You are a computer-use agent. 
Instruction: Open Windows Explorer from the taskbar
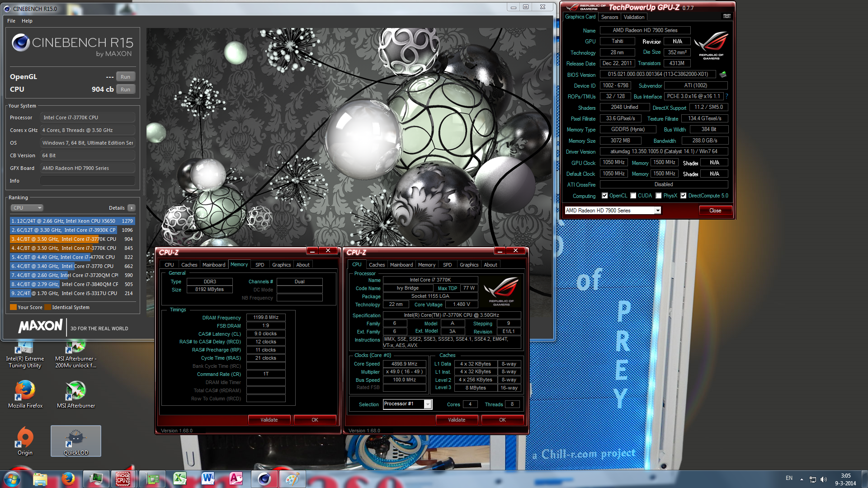pos(40,479)
